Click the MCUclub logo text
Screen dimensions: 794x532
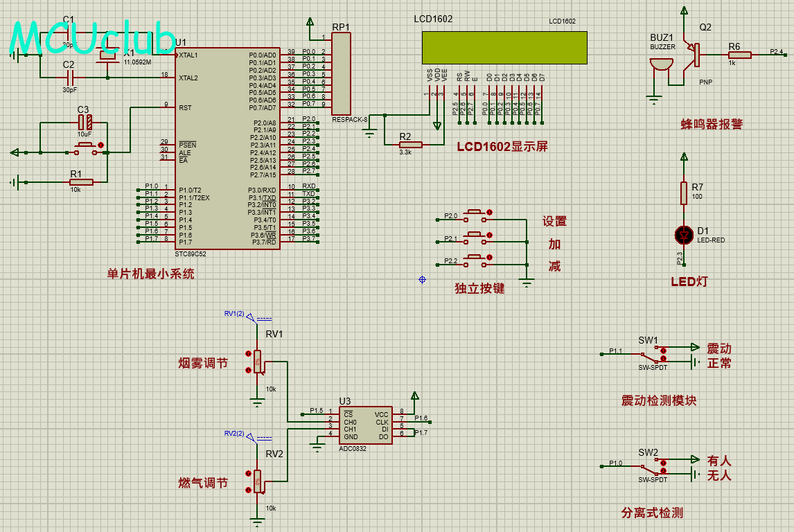[92, 39]
